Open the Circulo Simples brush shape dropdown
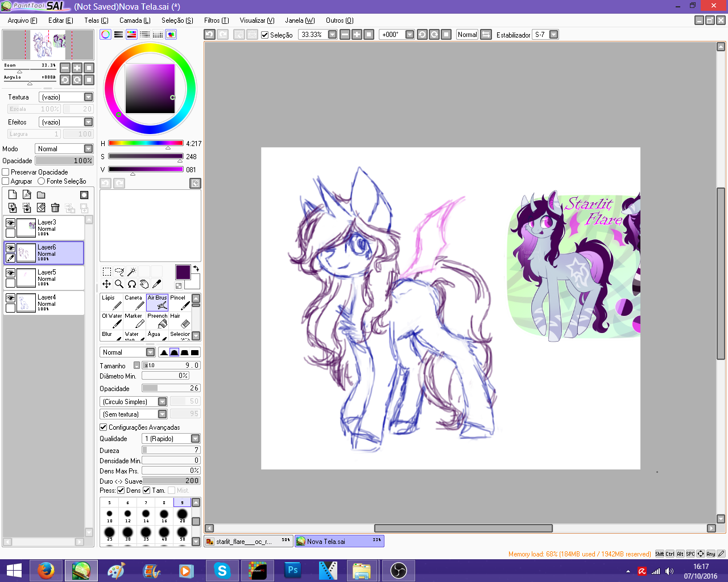 133,402
